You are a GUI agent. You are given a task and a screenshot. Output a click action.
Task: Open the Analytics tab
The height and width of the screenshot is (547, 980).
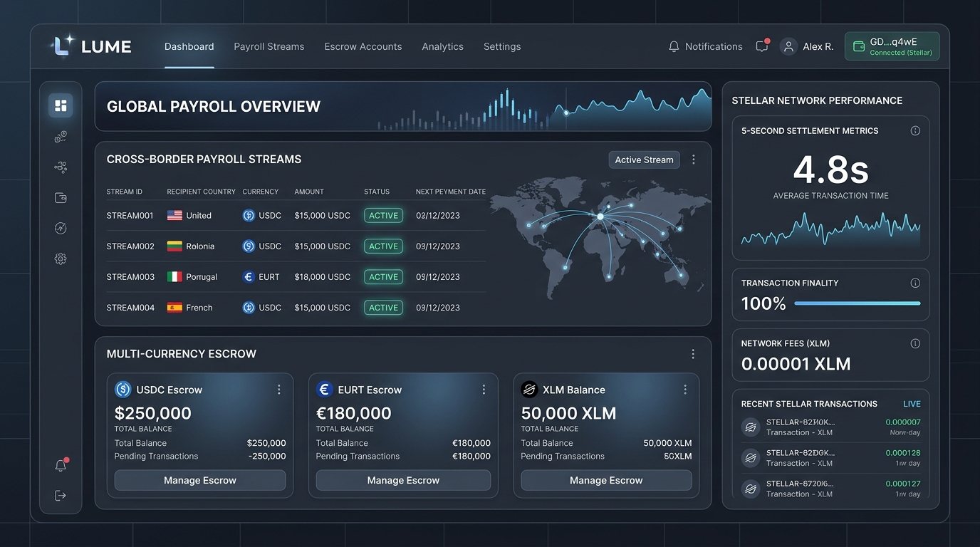(x=443, y=46)
